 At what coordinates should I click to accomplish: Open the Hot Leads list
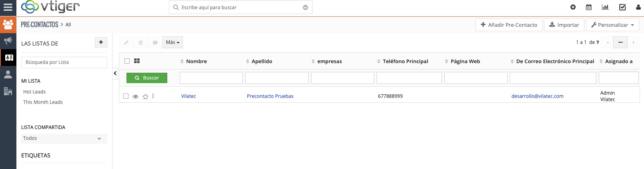coord(34,92)
